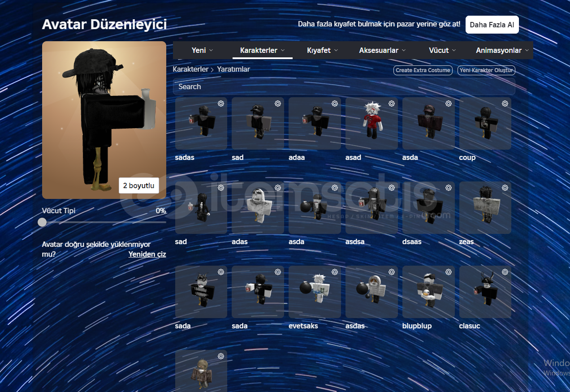
Task: Click the gear icon on adaa costume
Action: [335, 103]
